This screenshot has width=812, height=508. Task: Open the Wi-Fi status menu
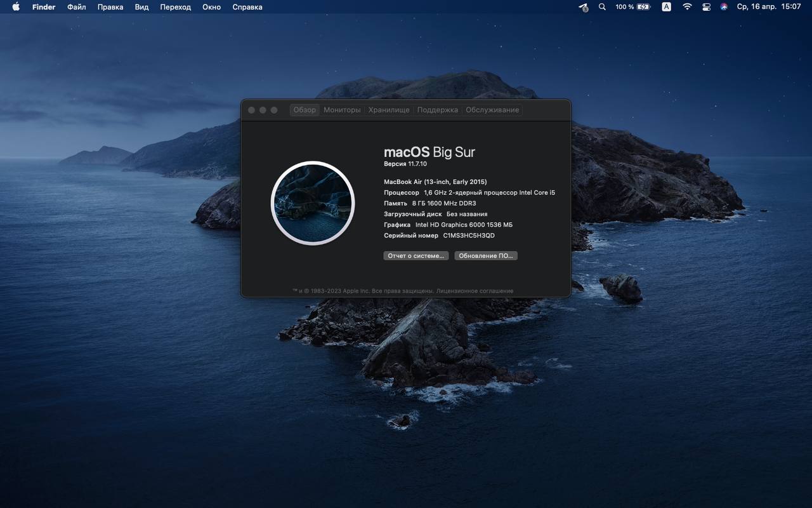pos(687,7)
